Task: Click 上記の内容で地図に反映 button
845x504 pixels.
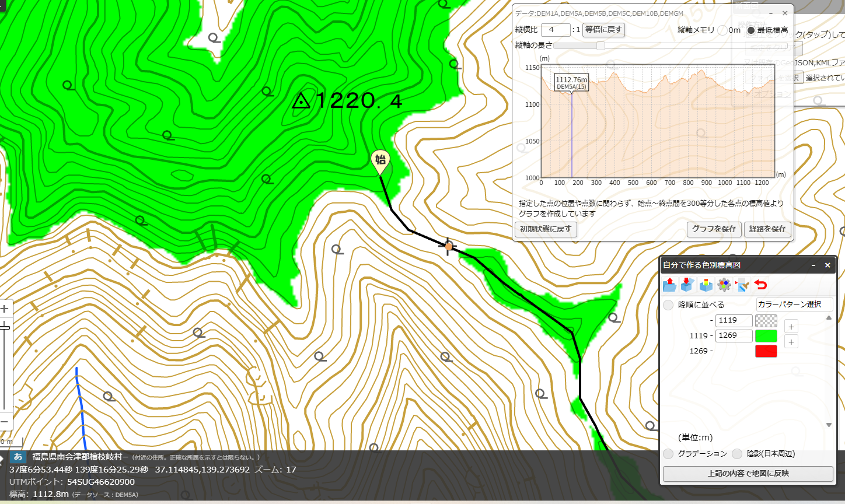Action: pos(748,474)
